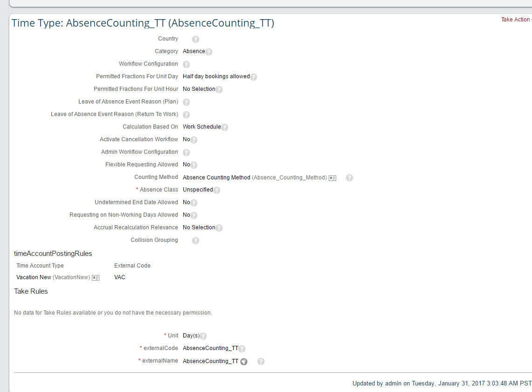Image resolution: width=532 pixels, height=392 pixels.
Task: Click help icon beside Calculation Based On
Action: click(x=224, y=127)
